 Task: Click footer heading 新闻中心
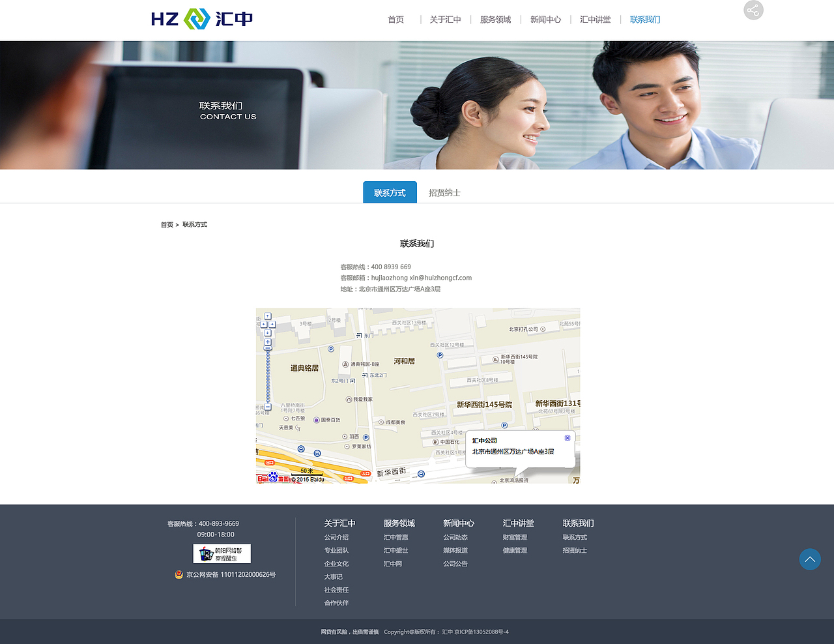pos(459,523)
